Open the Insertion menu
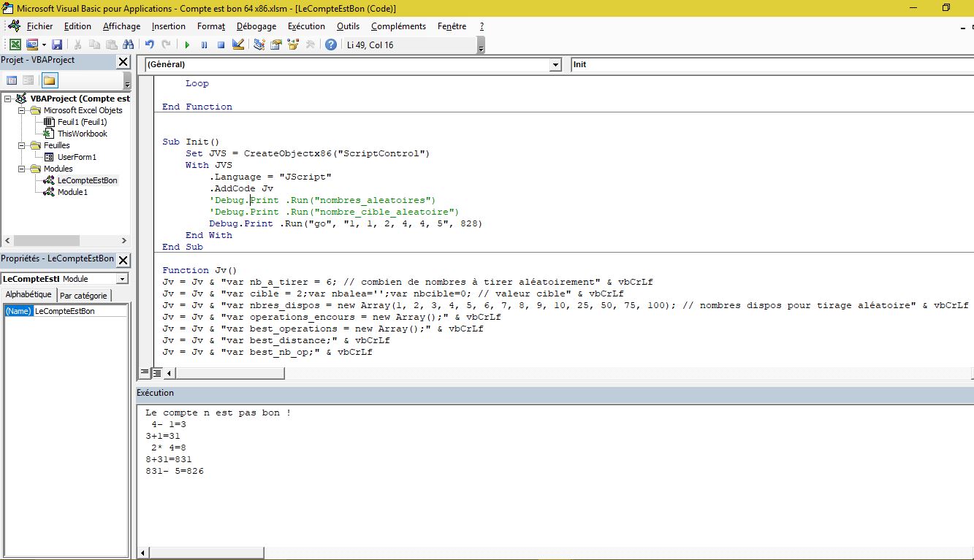Image resolution: width=974 pixels, height=560 pixels. click(x=169, y=26)
